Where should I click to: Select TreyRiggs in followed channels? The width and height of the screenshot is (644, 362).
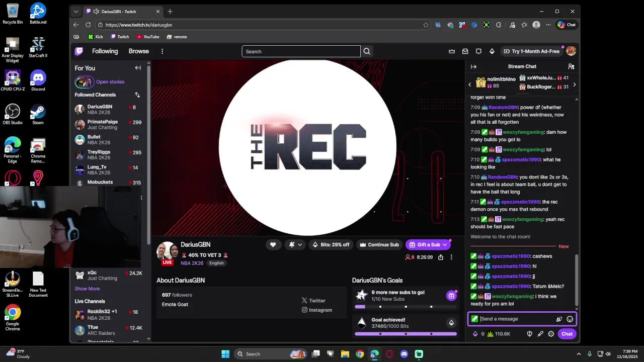(x=109, y=154)
